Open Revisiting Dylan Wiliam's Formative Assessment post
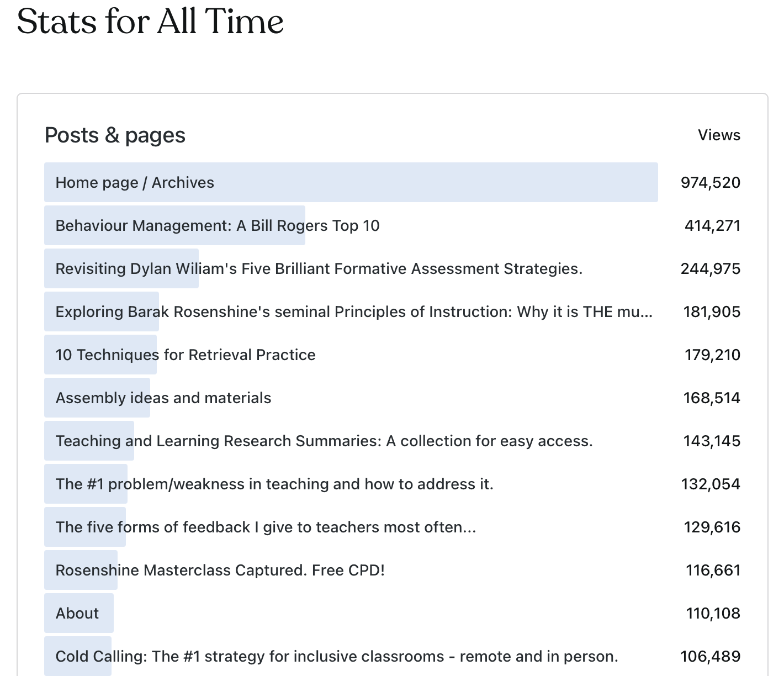 coord(319,269)
